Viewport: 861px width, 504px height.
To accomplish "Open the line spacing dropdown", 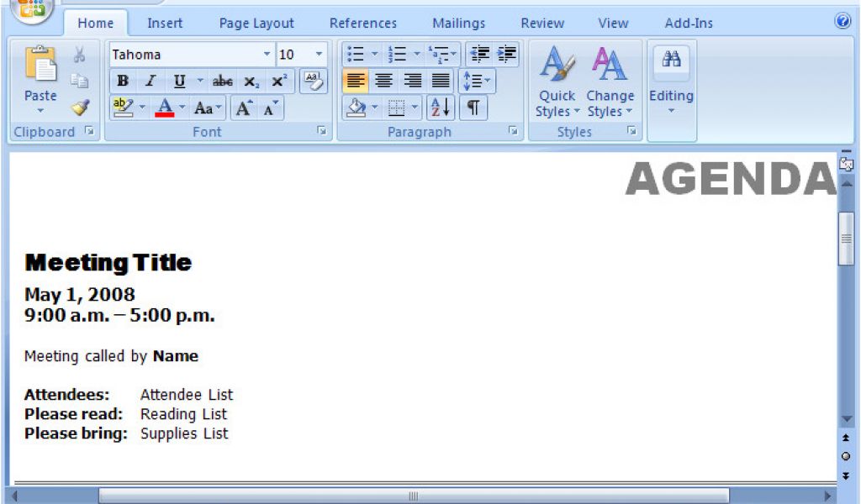I will coord(476,81).
